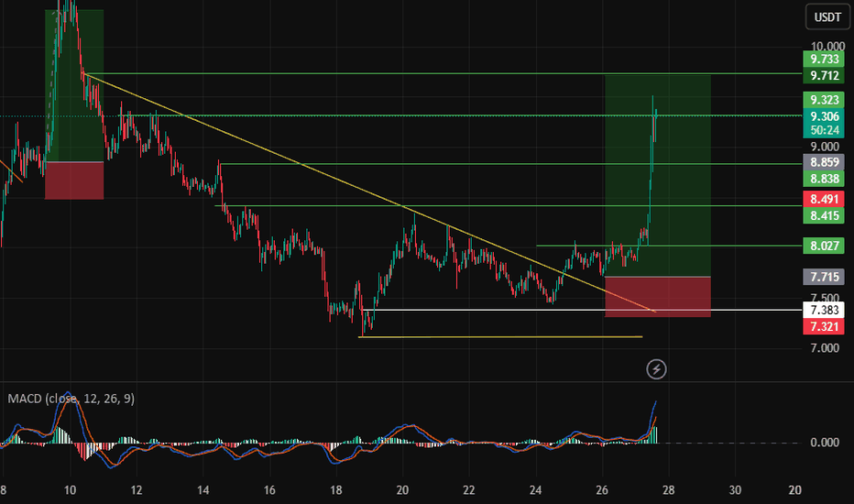Click the date label 20 on time axis
Viewport: 854px width, 504px height.
(403, 488)
